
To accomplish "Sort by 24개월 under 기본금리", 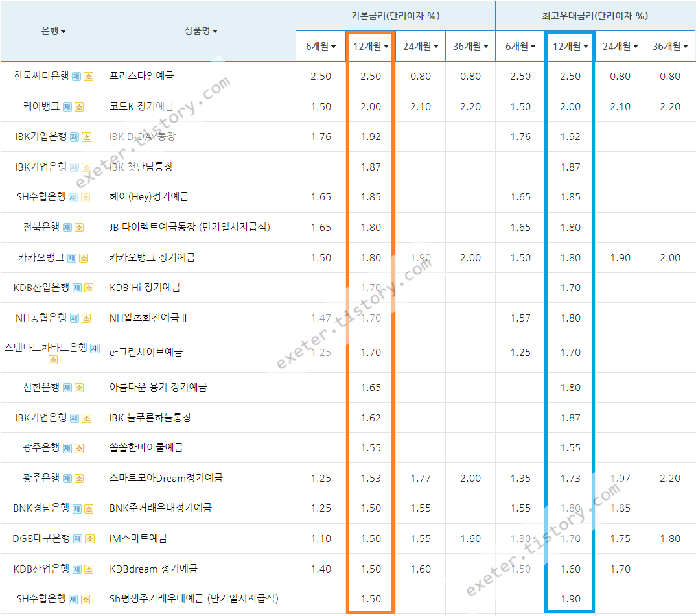I will 421,46.
